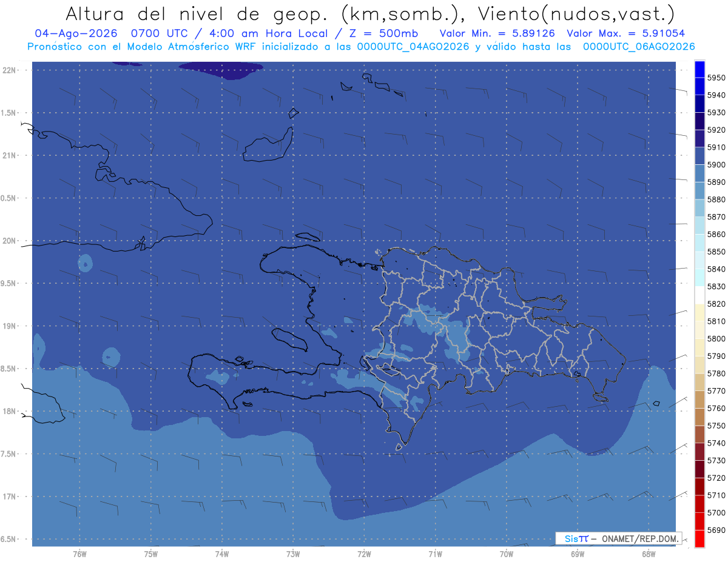Image resolution: width=728 pixels, height=562 pixels.
Task: Click the '69W' longitude label
Action: (x=578, y=554)
